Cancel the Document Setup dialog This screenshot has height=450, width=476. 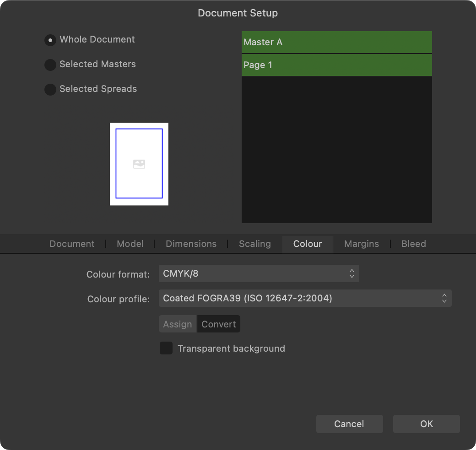(349, 423)
